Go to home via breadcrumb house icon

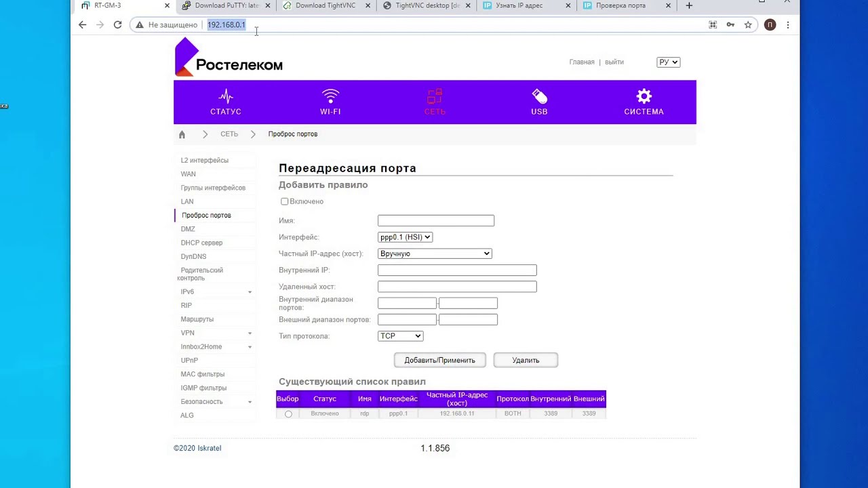click(x=182, y=134)
